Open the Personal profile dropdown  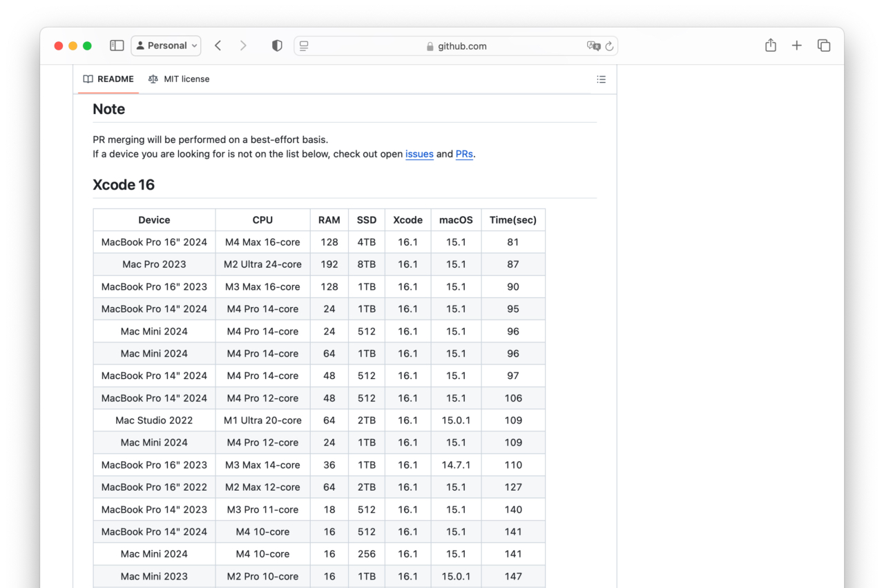[x=166, y=46]
